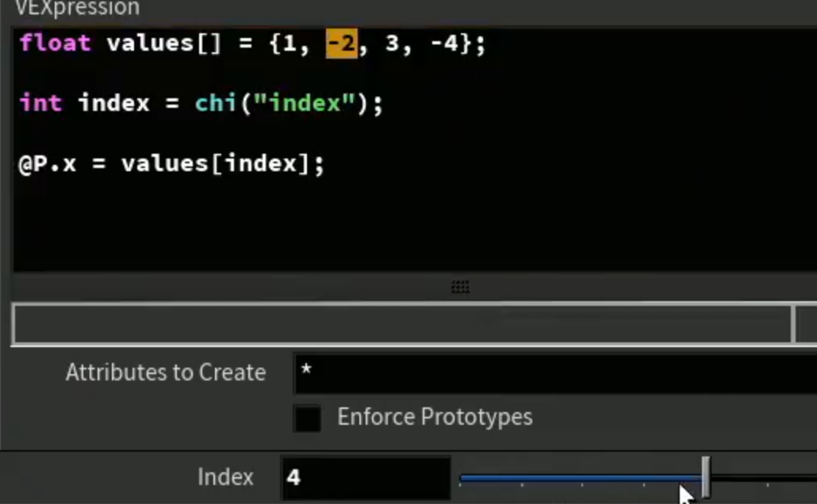
Task: Place cursor on the int keyword
Action: (x=40, y=103)
